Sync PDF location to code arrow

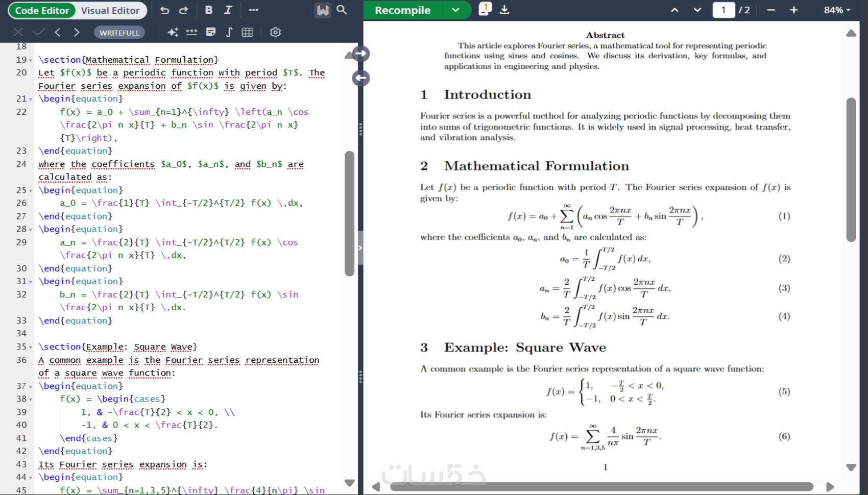pos(361,78)
